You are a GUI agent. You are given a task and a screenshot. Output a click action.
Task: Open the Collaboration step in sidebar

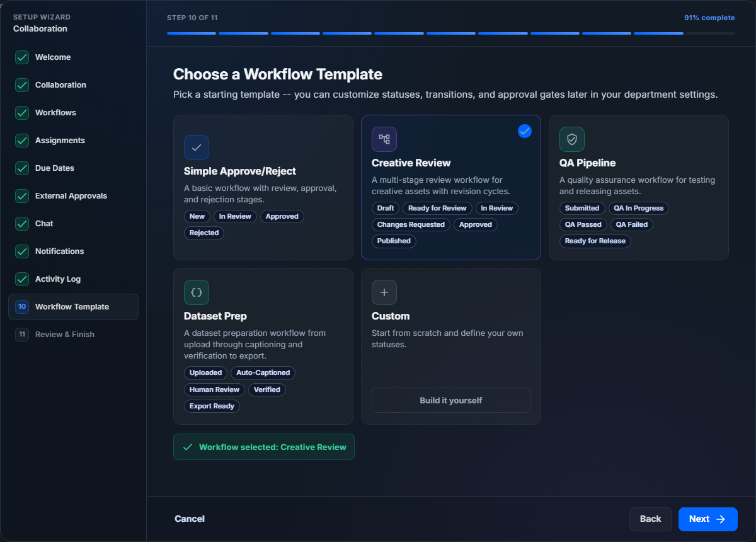[x=73, y=85]
